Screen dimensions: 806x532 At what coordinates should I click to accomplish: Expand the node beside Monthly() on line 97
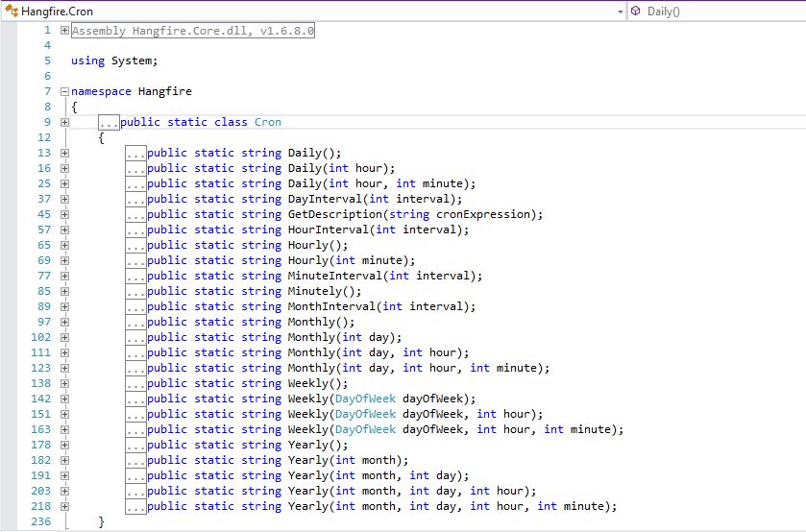(64, 323)
